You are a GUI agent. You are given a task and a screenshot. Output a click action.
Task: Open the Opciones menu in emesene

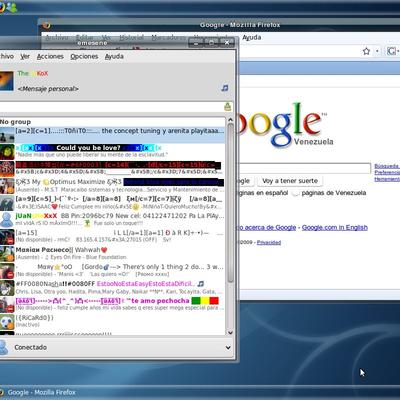(x=84, y=56)
